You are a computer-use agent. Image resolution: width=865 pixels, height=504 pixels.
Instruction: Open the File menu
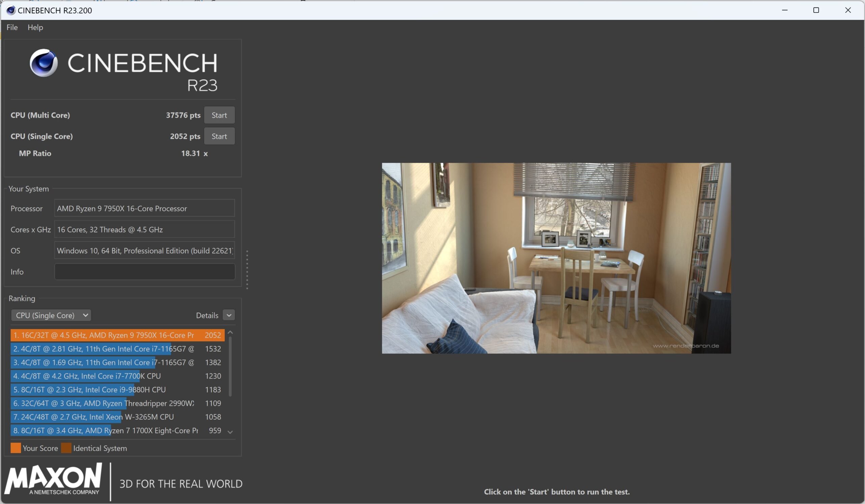[12, 27]
